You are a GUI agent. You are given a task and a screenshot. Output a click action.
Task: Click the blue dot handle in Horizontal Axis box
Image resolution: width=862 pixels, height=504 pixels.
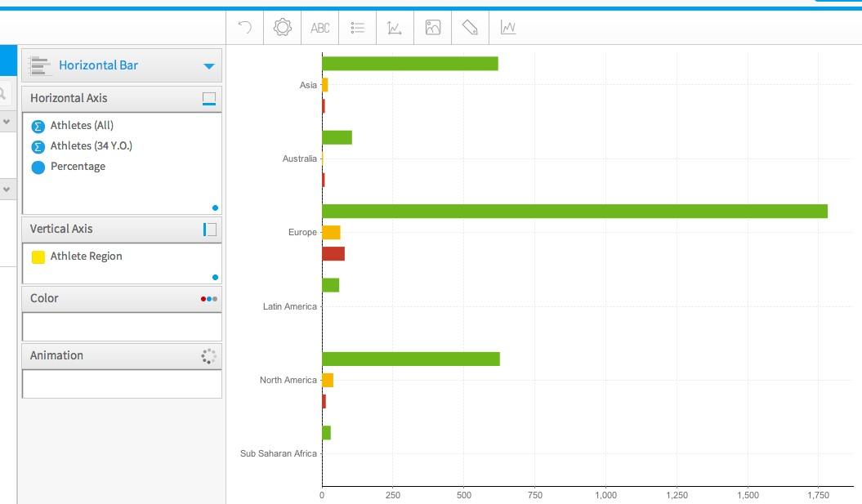pyautogui.click(x=215, y=207)
